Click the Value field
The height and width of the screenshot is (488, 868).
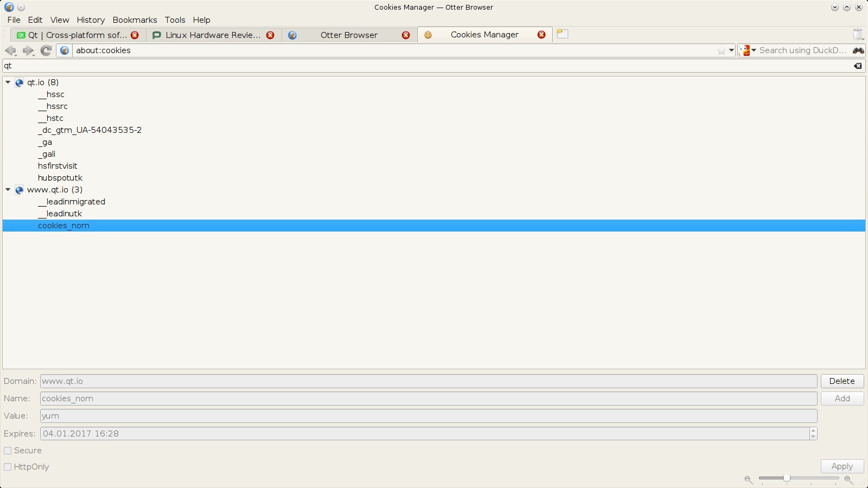point(429,416)
